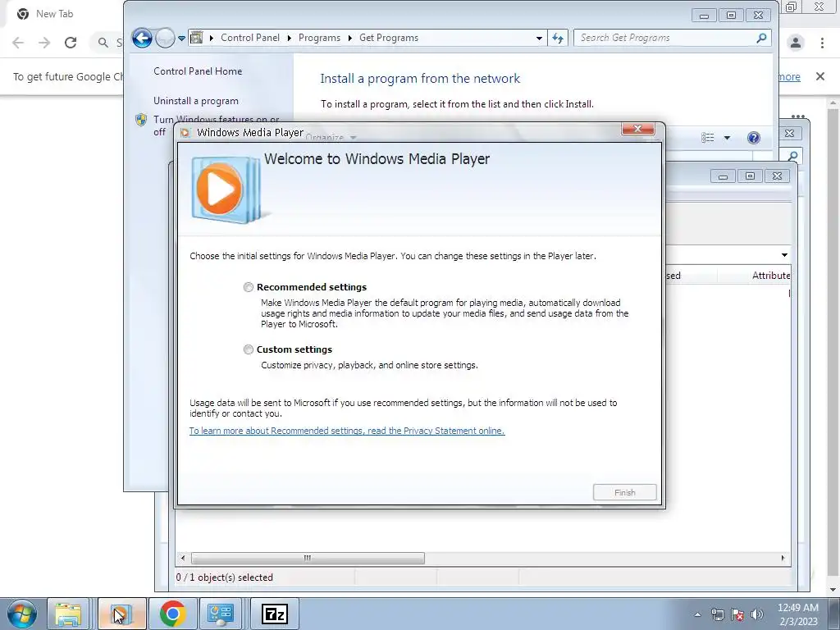The image size is (840, 630).
Task: Open the Action Center flag icon
Action: (737, 614)
